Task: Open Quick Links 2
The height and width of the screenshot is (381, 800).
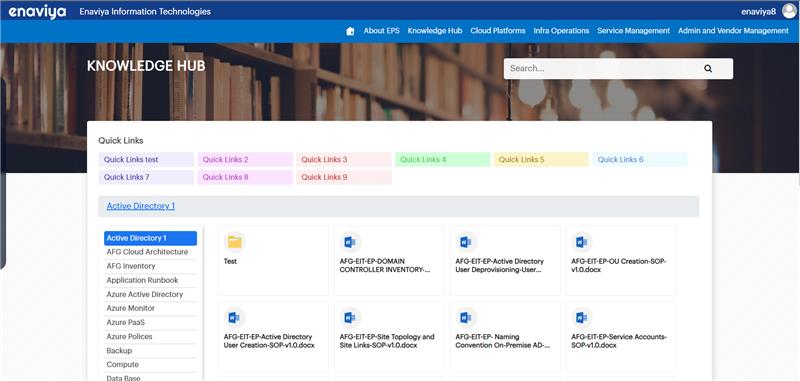Action: (x=245, y=160)
